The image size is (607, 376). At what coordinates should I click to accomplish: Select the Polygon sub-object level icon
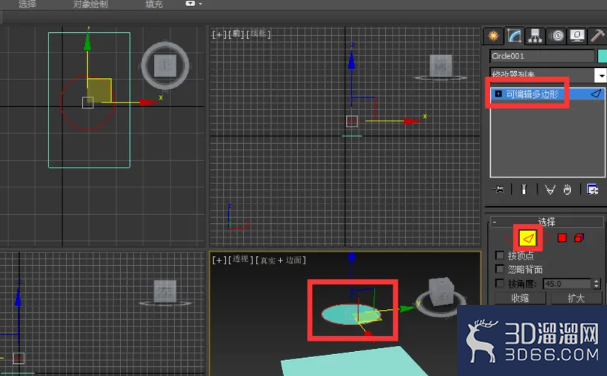562,238
